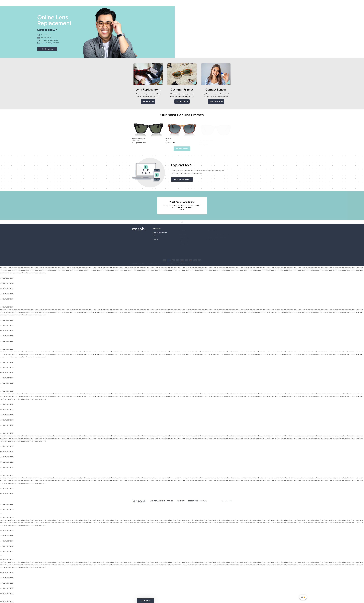Open the 0PO3059S product title link
Image resolution: width=364 pixels, height=603 pixels.
169,139
